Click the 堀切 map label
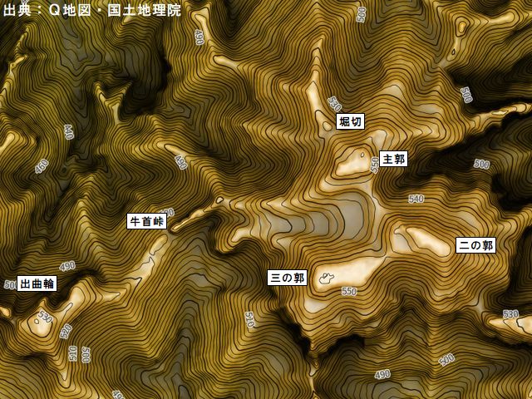532x399 pixels. click(350, 122)
